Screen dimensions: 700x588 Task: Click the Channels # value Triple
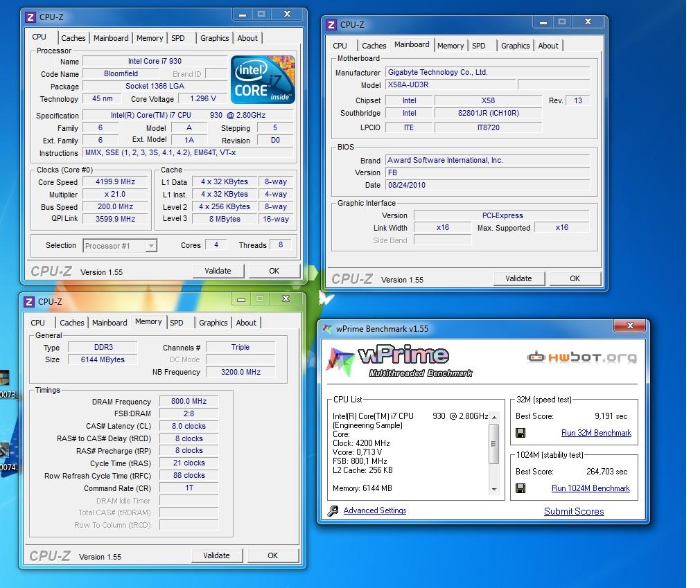pyautogui.click(x=240, y=347)
